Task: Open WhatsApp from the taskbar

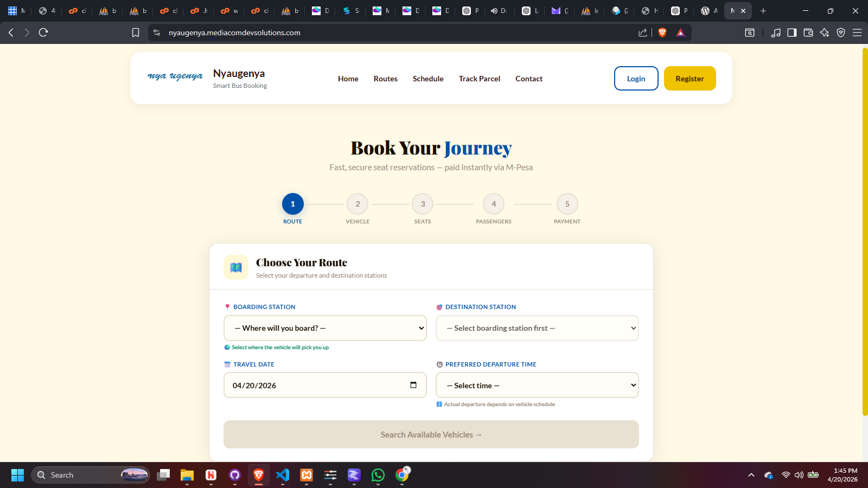Action: pos(378,475)
